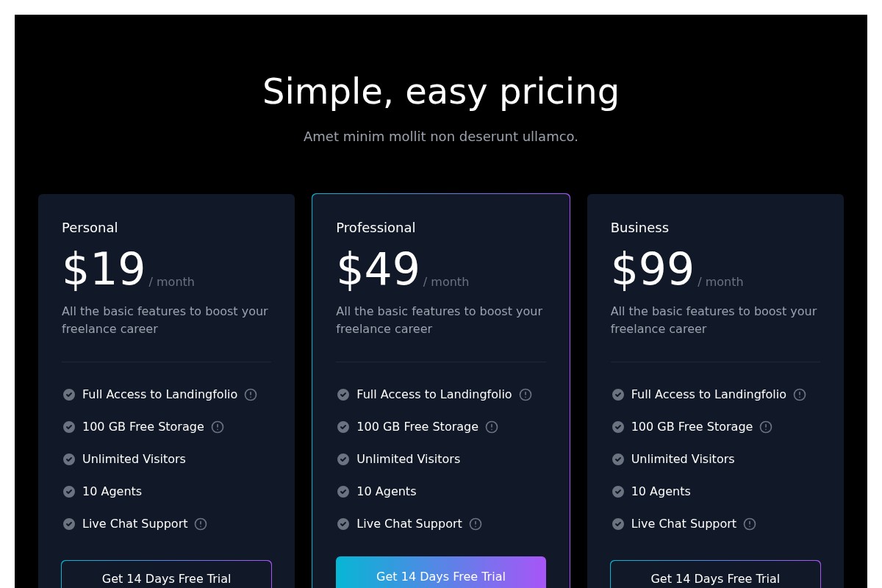Click the checkmark beside Business's Unlimited Visitors
Viewport: 882px width, 588px height.
coord(617,459)
